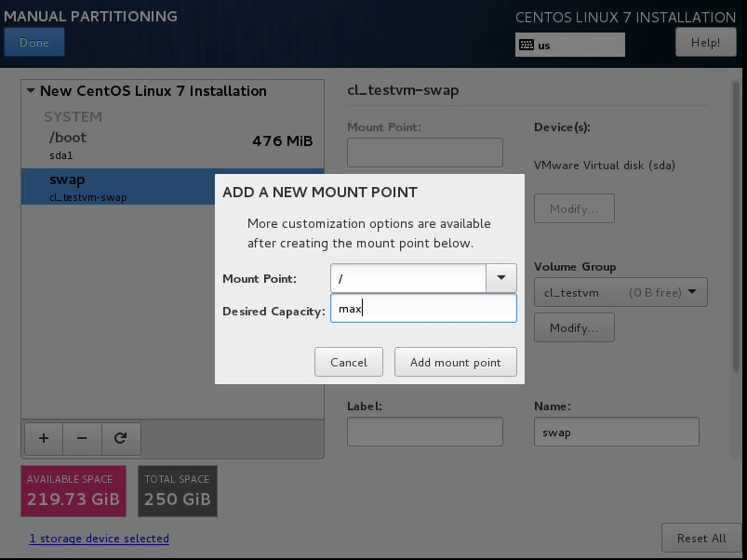Click Modify under Device(s)
The height and width of the screenshot is (560, 747).
pyautogui.click(x=574, y=208)
